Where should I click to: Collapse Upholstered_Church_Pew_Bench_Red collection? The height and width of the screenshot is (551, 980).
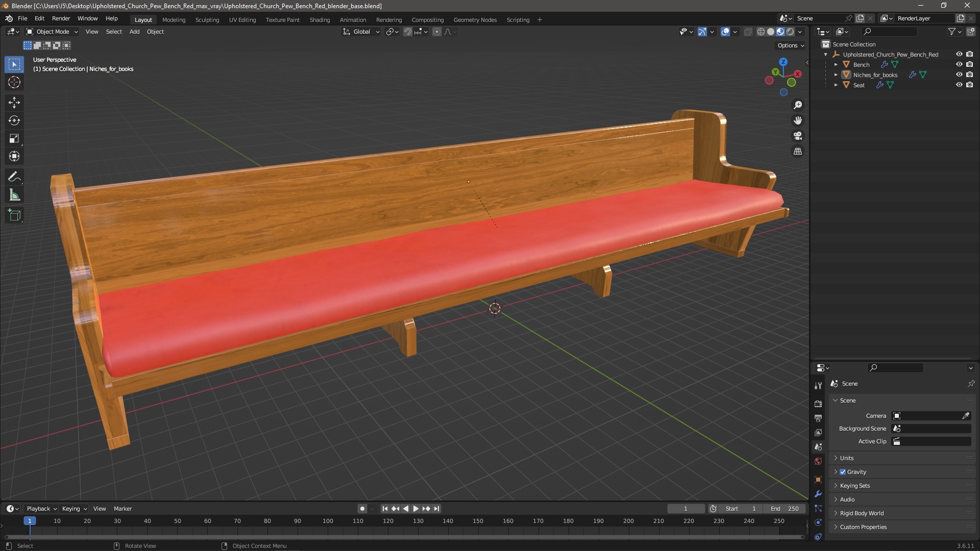click(826, 54)
